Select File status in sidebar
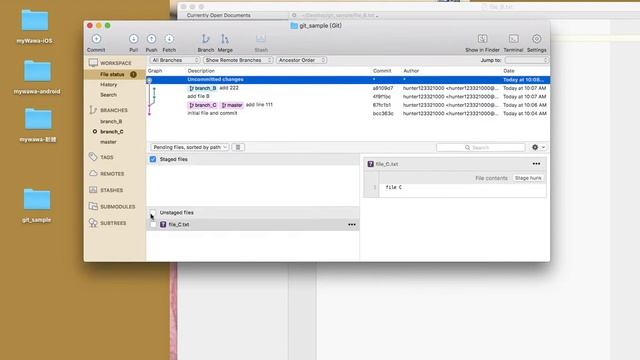 112,74
